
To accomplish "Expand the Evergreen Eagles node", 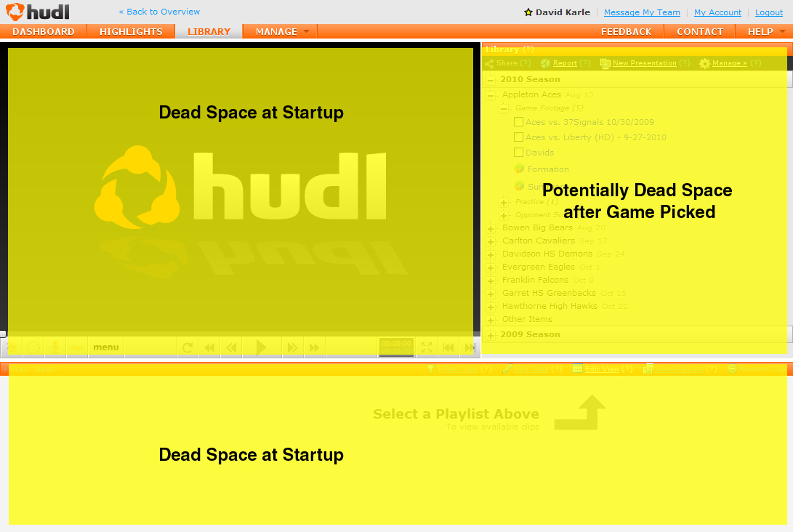I will pyautogui.click(x=491, y=268).
